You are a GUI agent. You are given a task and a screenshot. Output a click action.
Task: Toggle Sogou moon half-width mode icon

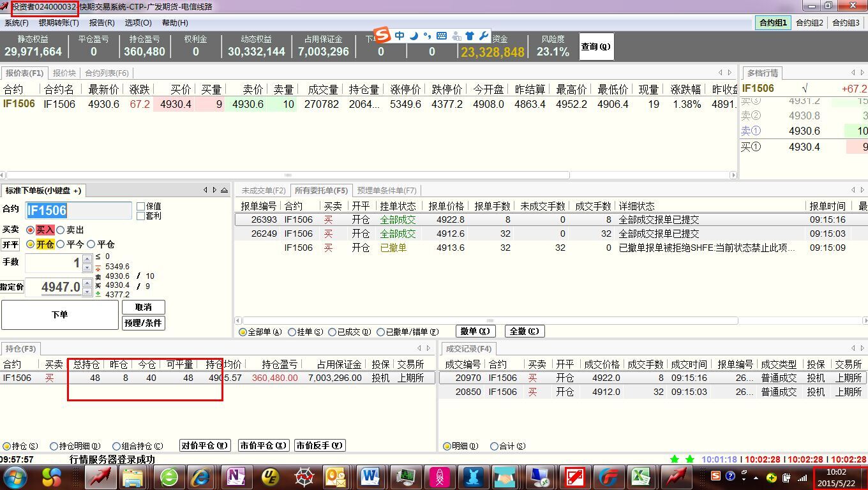tap(414, 36)
